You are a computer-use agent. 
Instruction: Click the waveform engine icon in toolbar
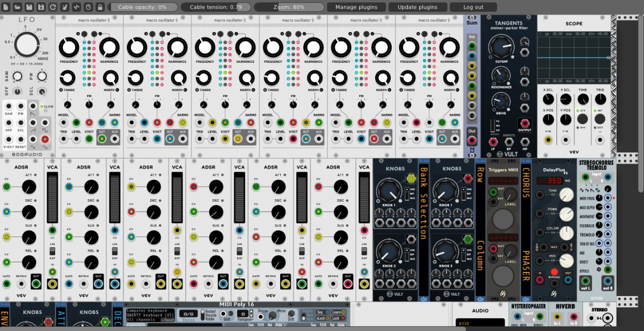pos(77,7)
